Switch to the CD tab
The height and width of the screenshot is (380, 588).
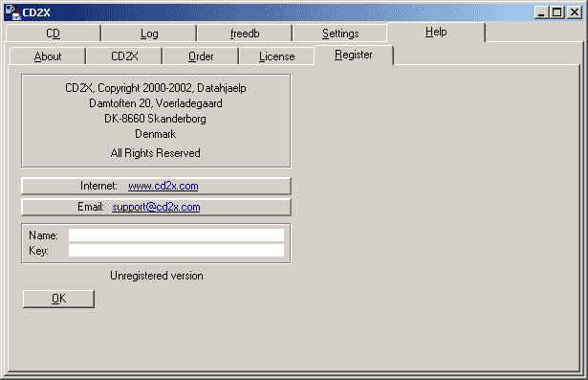tap(53, 34)
